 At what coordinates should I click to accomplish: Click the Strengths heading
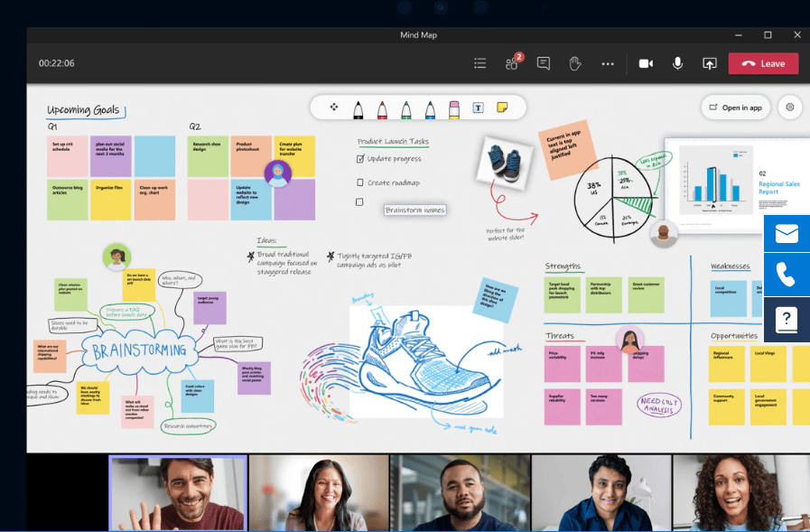click(x=563, y=266)
